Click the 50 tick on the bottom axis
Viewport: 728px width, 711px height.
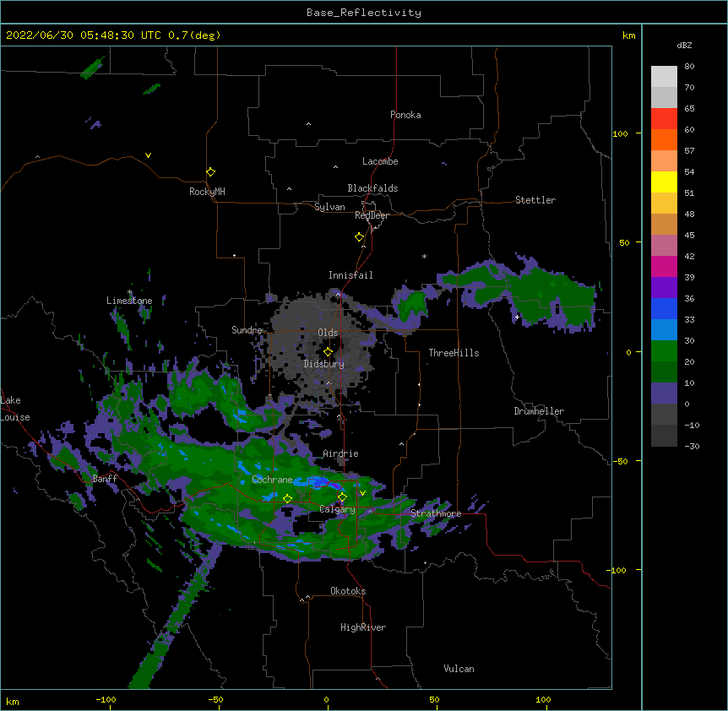coord(434,699)
